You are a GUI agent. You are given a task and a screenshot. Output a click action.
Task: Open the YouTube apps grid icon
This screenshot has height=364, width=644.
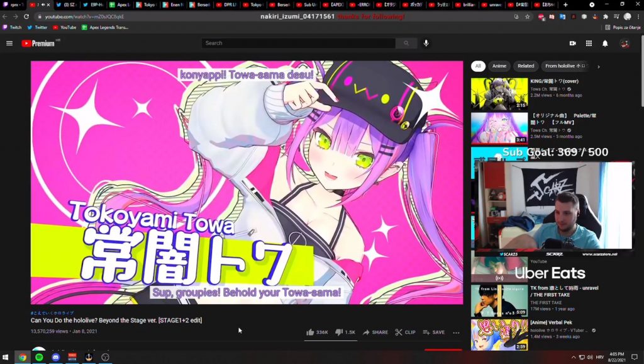coord(589,43)
